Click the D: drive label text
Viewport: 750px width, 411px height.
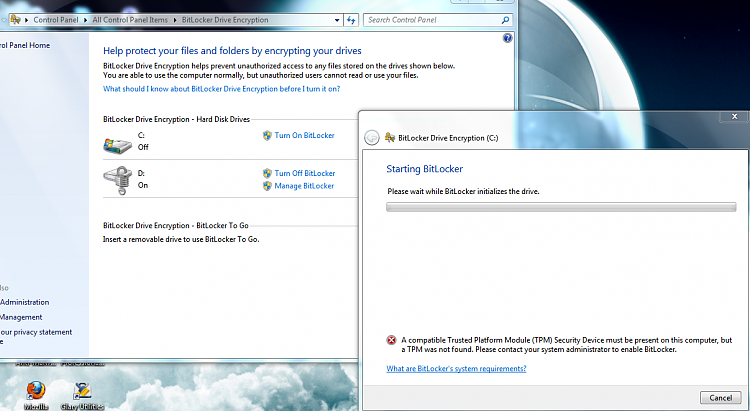[141, 173]
